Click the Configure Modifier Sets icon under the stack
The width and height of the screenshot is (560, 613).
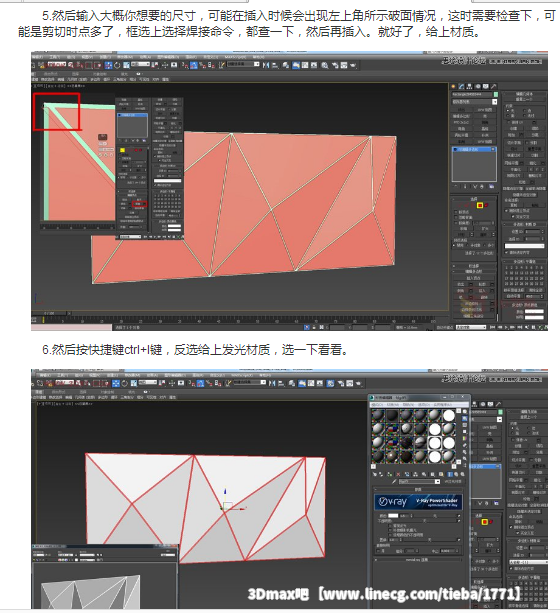(x=492, y=186)
